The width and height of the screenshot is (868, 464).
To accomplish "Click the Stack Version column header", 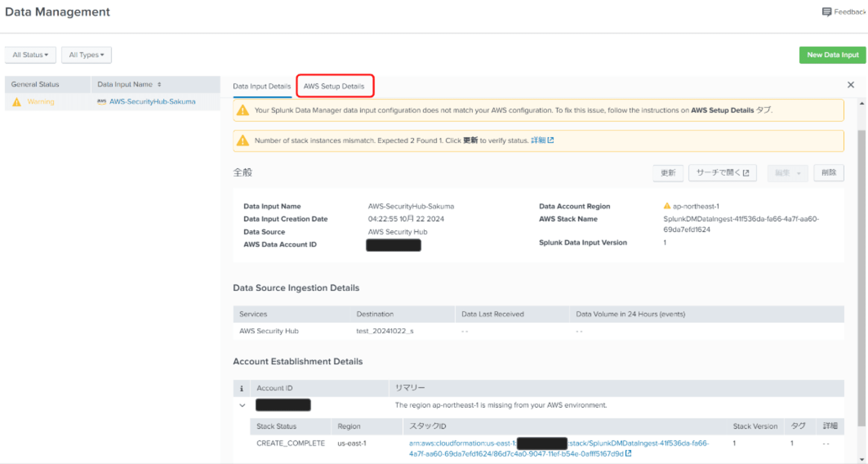I will 755,427.
